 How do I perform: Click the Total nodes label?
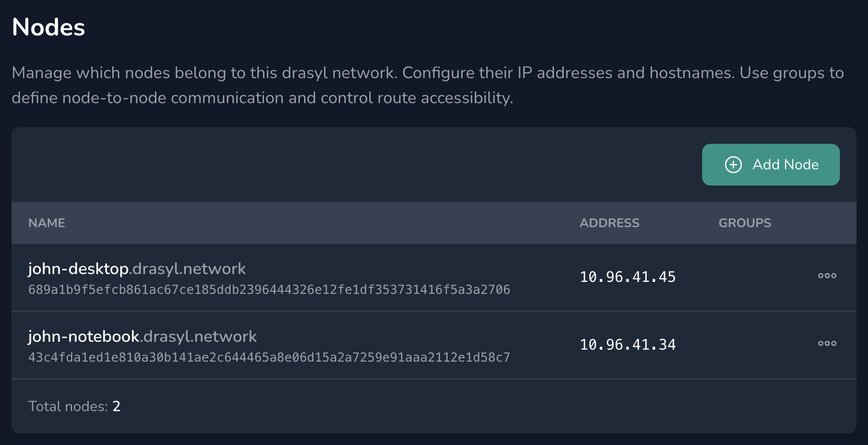click(68, 406)
